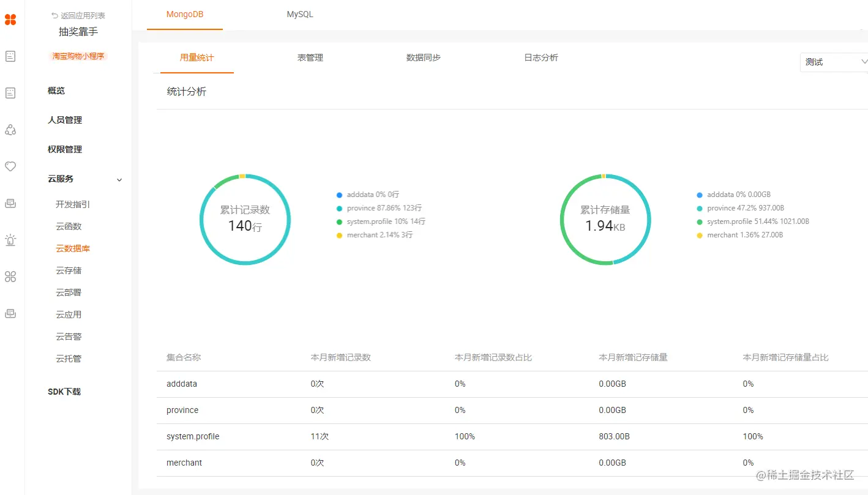
Task: Open 开发指引 under 云服务
Action: coord(73,204)
